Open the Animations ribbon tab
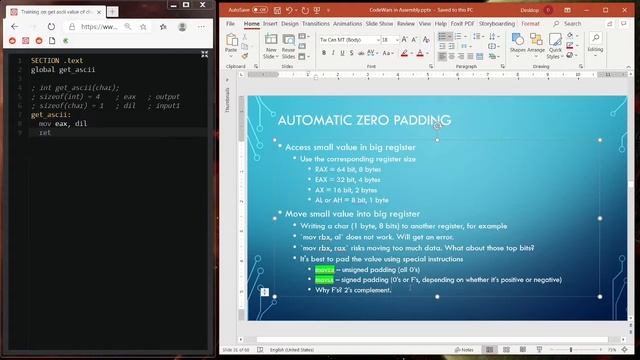Screen dimensions: 640x360 [347, 24]
